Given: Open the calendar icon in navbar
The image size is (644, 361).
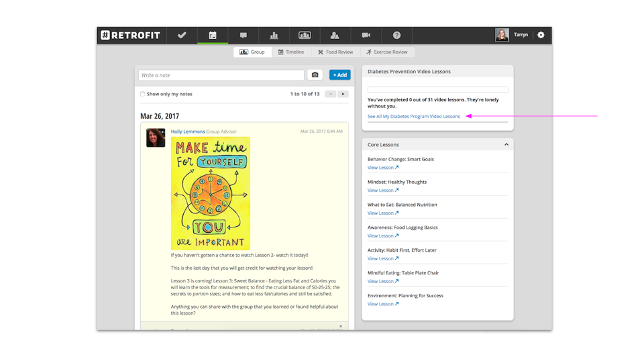Looking at the screenshot, I should tap(213, 36).
